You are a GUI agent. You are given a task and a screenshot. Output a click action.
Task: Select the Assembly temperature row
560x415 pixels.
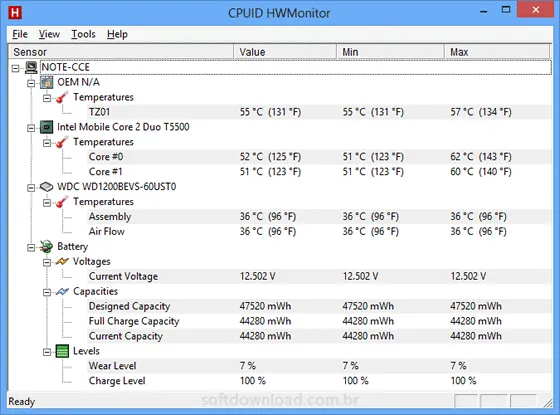319,216
